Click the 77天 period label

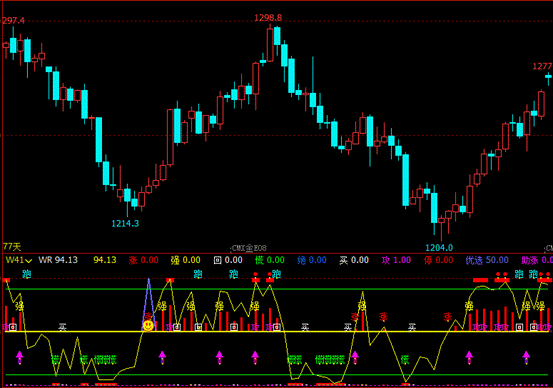(12, 247)
